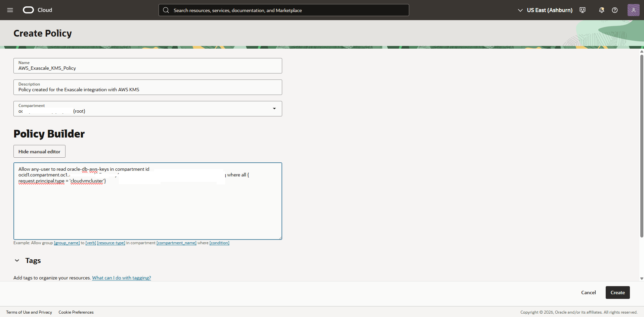The image size is (644, 317).
Task: Open the [resource-type] example link
Action: click(111, 243)
